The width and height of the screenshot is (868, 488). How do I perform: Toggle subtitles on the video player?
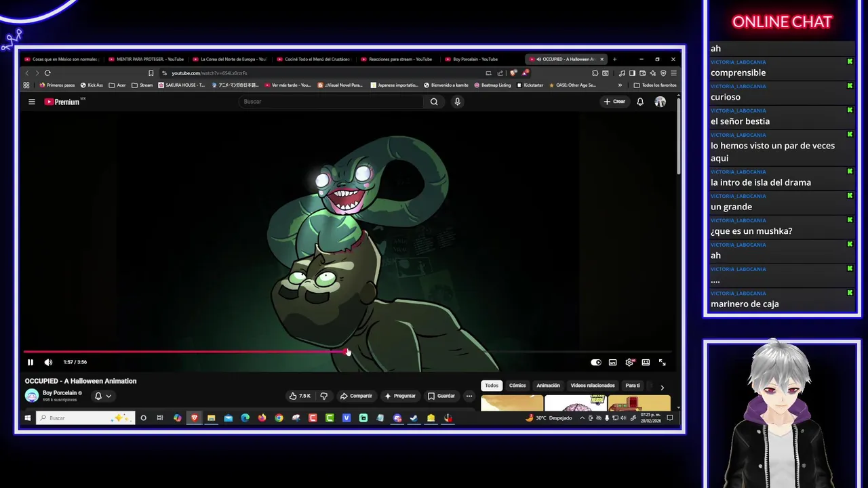(613, 362)
